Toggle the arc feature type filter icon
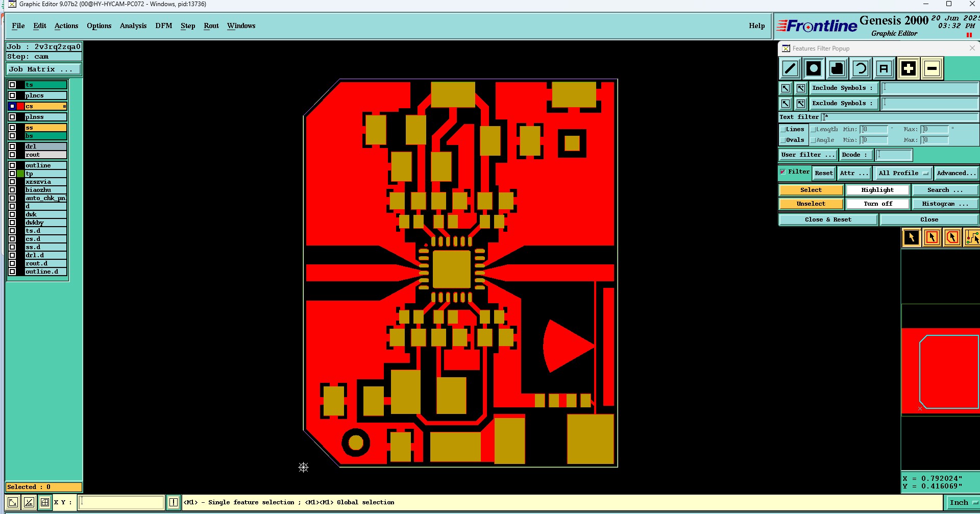The height and width of the screenshot is (514, 980). 861,68
